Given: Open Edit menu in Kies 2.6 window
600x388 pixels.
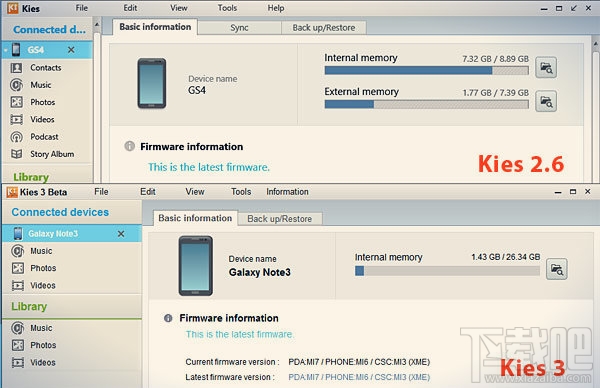Looking at the screenshot, I should (130, 8).
